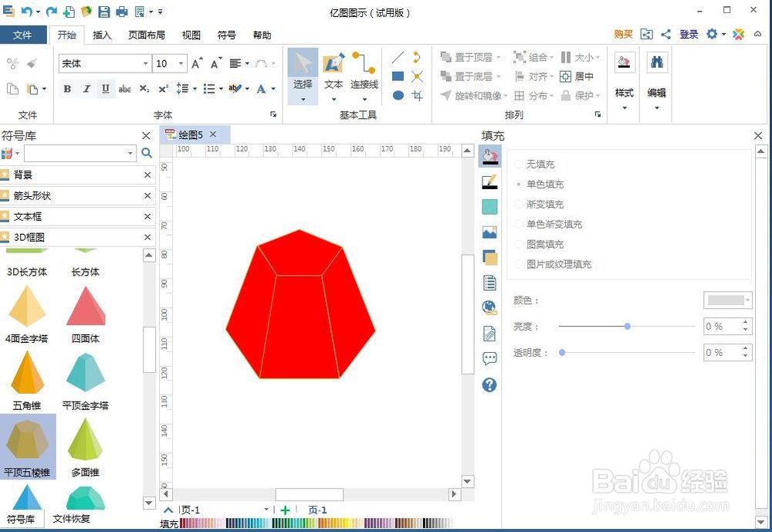Select the 五角锥 pentagonal pyramid shape thumbnail
Image resolution: width=772 pixels, height=532 pixels.
coord(27,381)
